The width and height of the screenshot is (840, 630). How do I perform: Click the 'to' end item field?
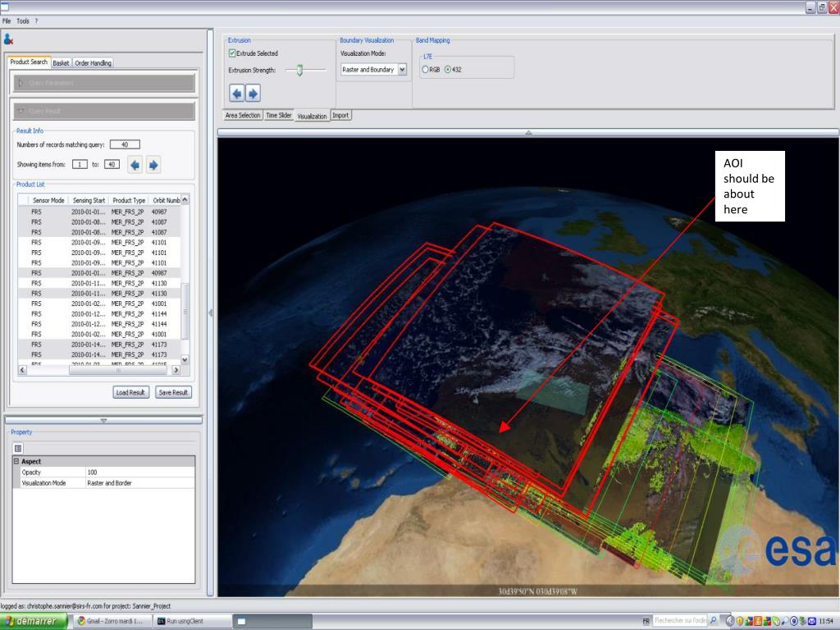(112, 164)
